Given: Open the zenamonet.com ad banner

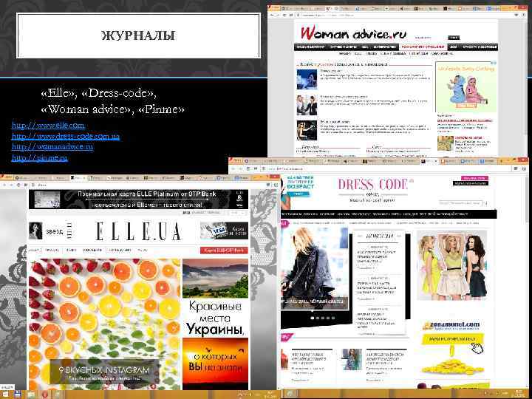Looking at the screenshot, I should [452, 347].
